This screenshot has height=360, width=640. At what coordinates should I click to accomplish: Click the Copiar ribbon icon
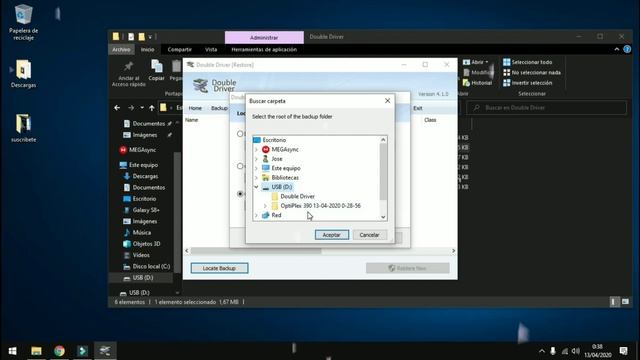tap(156, 70)
